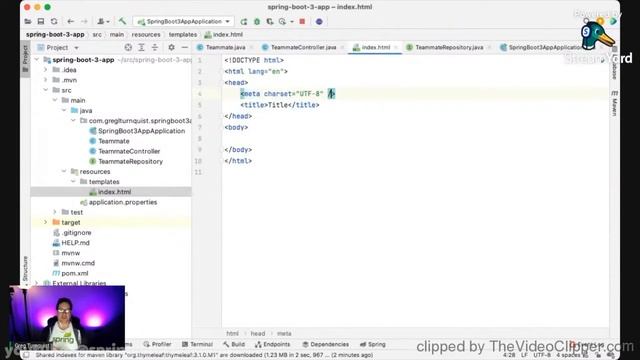Image resolution: width=640 pixels, height=360 pixels.
Task: Open the Endpoints tool window
Action: coord(273,344)
